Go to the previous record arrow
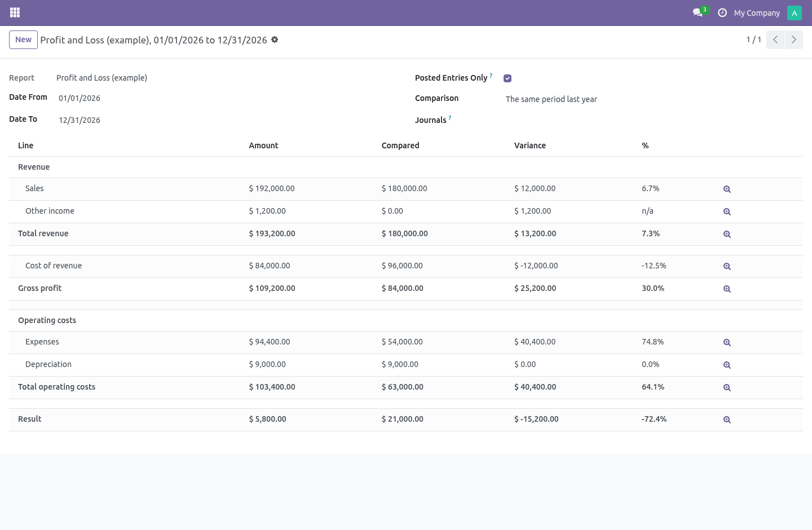Image resolution: width=812 pixels, height=530 pixels. [775, 39]
